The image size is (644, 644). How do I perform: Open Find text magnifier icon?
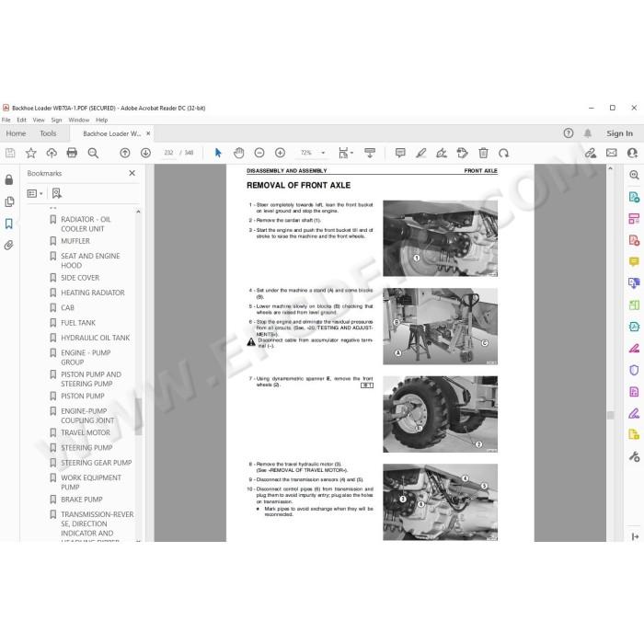[x=93, y=154]
